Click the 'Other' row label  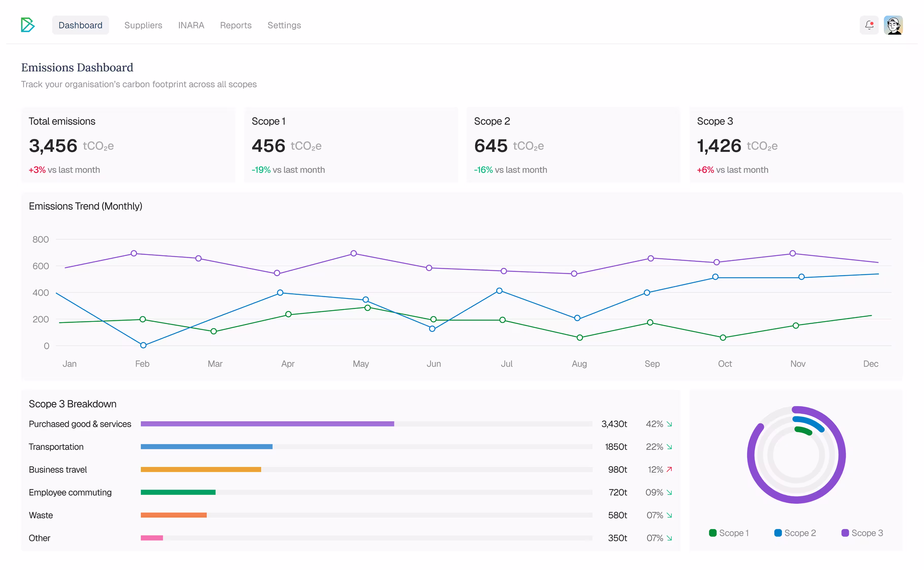pos(40,538)
